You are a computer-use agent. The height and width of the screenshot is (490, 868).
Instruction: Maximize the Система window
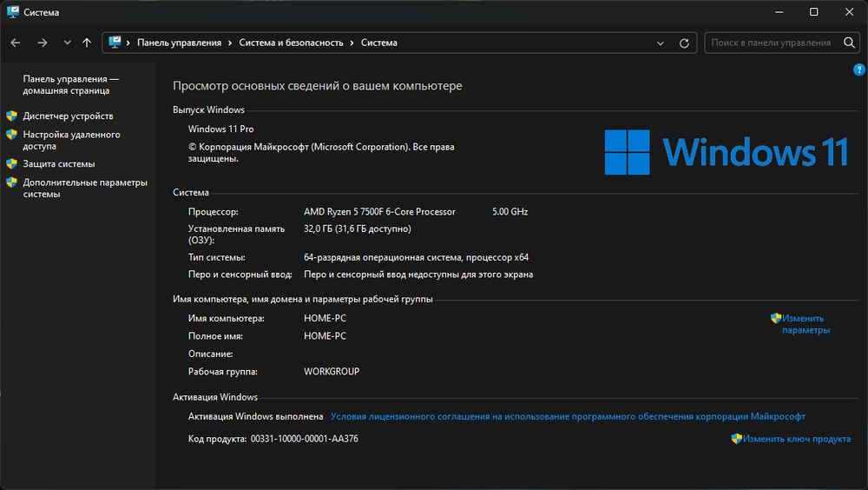[x=814, y=11]
